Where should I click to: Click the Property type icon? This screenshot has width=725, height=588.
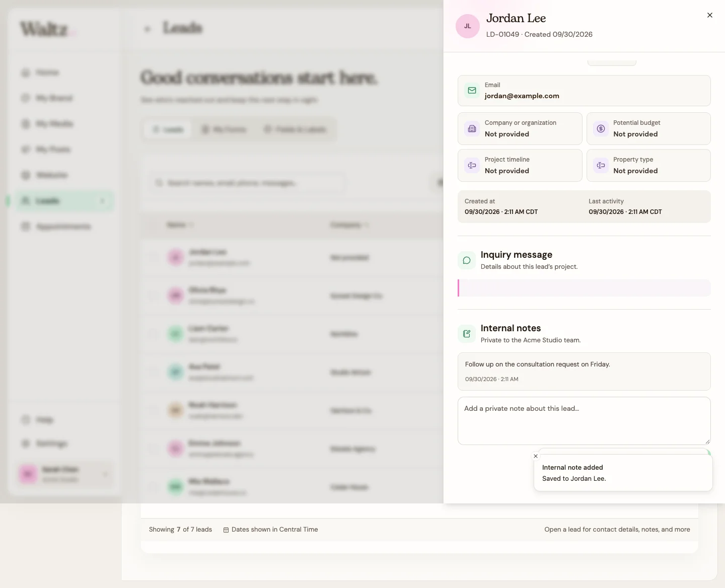point(601,165)
